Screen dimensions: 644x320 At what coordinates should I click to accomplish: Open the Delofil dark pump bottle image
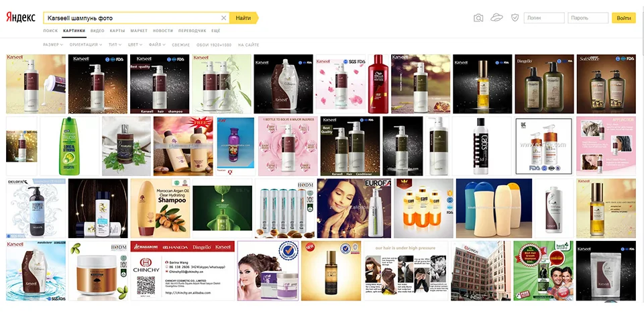coord(36,208)
